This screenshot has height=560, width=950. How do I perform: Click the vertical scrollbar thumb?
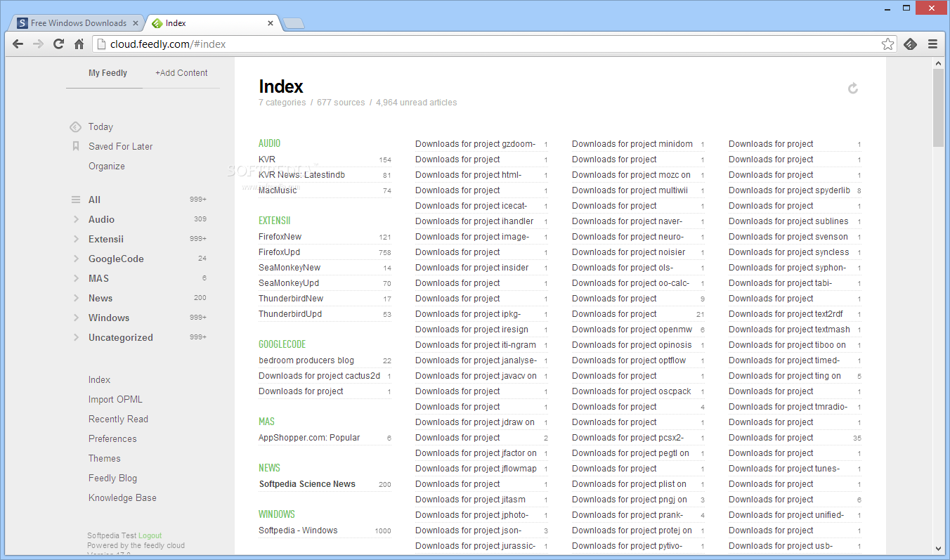coord(938,108)
